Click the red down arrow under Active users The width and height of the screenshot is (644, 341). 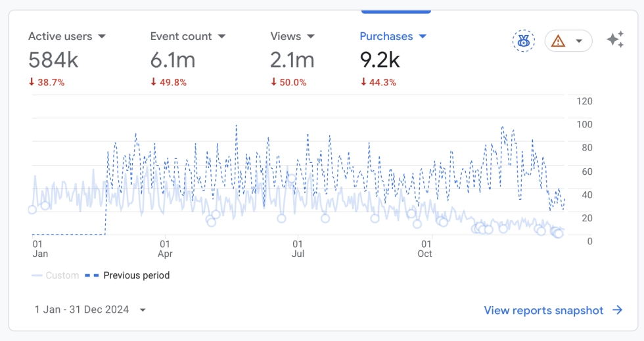(32, 82)
